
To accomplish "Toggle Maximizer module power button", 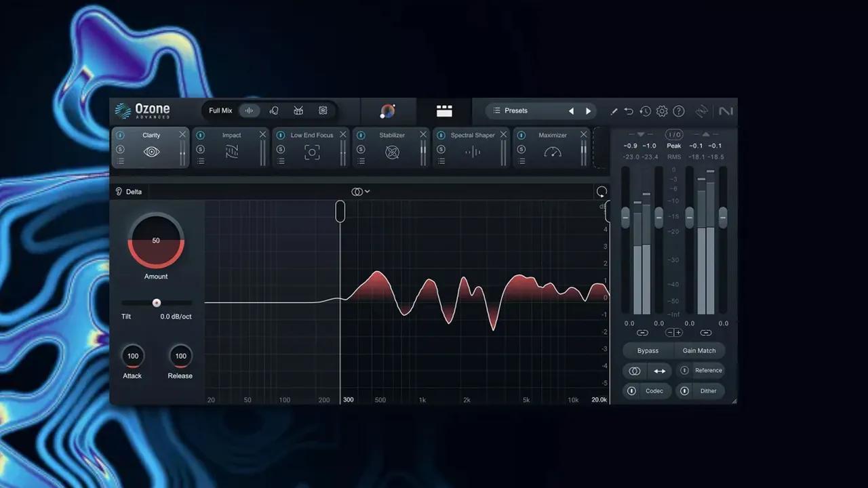I will pyautogui.click(x=521, y=136).
